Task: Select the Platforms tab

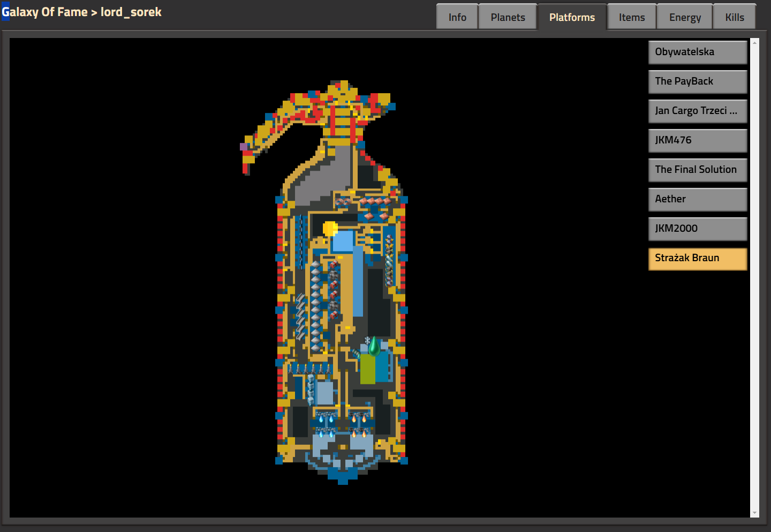Action: [572, 17]
